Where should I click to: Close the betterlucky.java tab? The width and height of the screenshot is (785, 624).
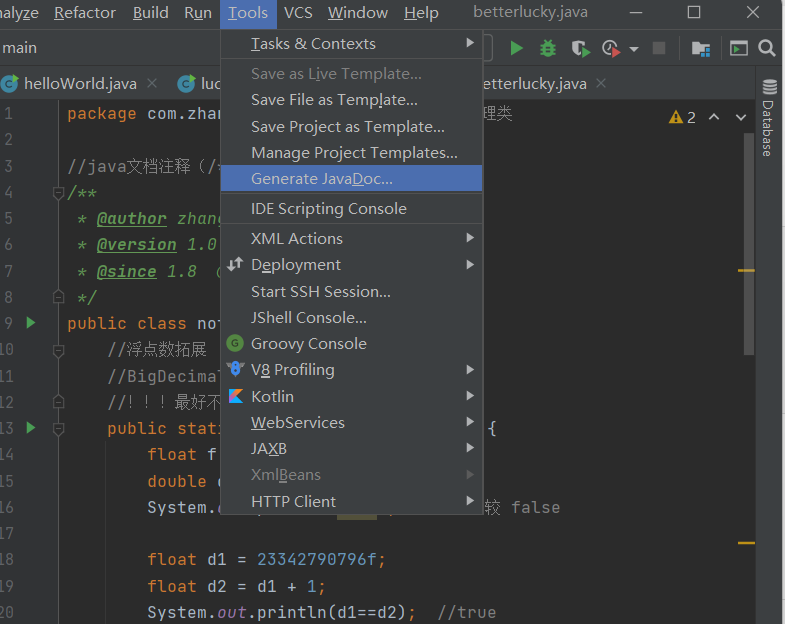601,83
